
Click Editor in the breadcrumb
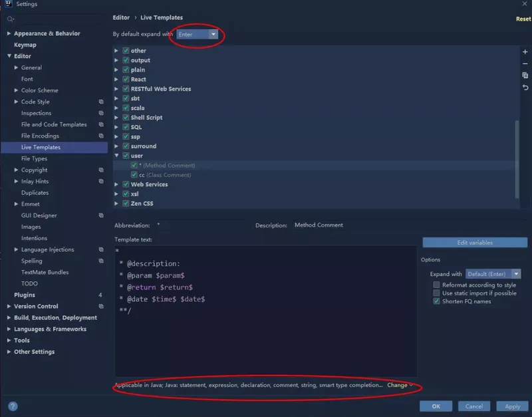click(x=121, y=18)
